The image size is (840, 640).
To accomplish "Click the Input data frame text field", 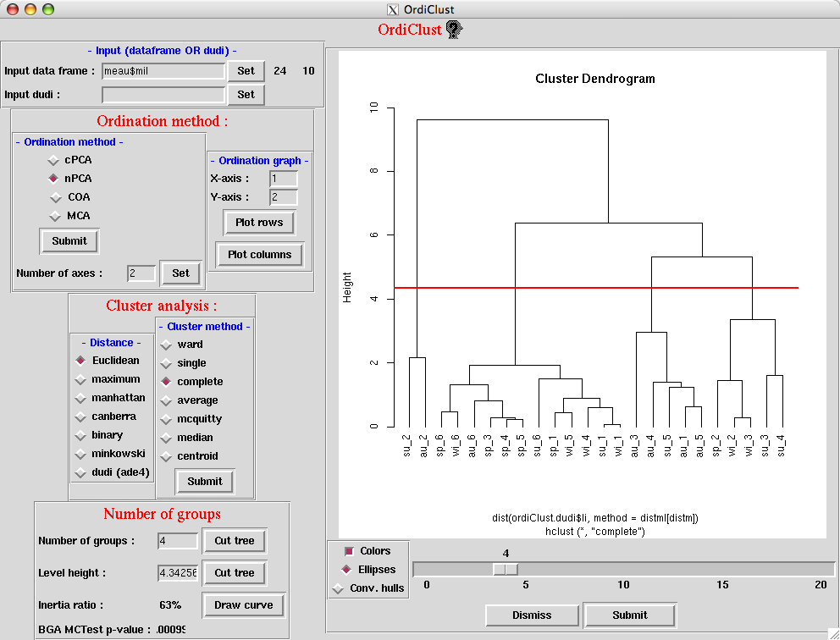I will pos(163,71).
